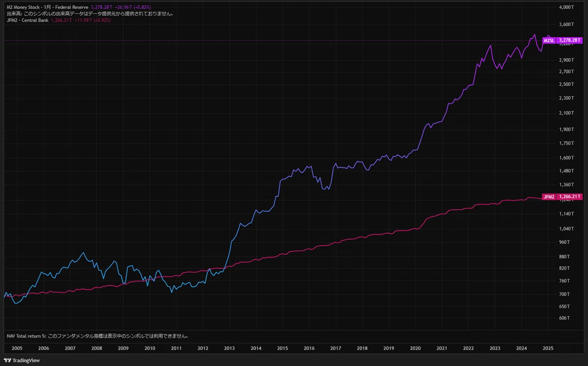Click the 1,040T price axis label
The height and width of the screenshot is (366, 588).
pos(566,229)
